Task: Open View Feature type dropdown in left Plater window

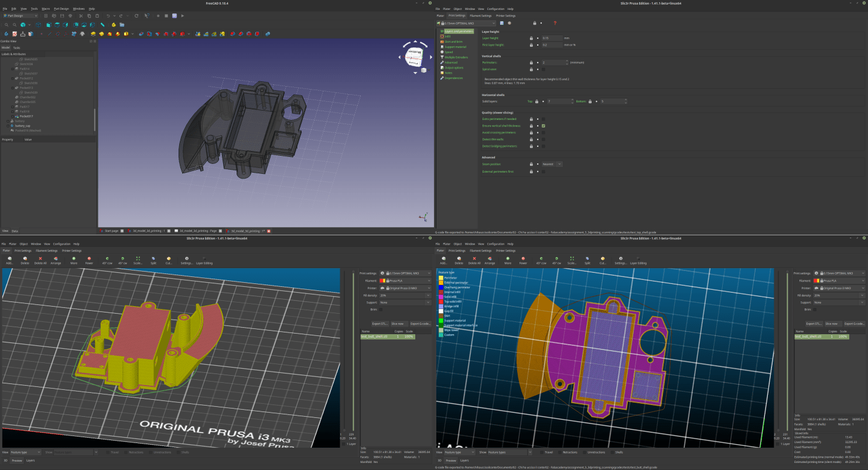Action: tap(26, 452)
